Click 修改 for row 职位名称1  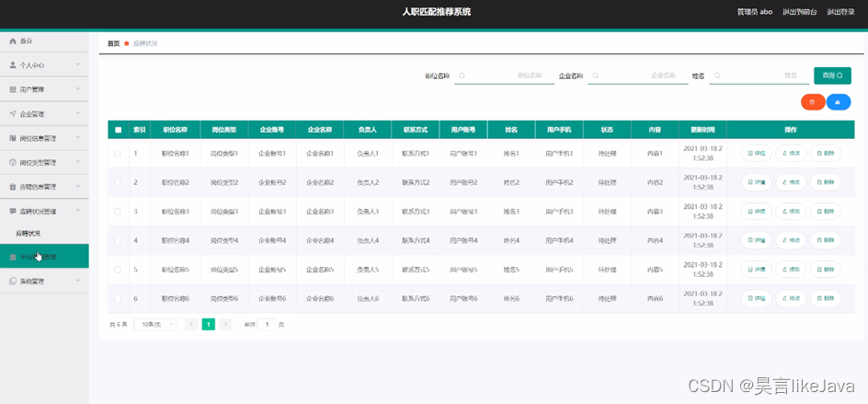point(791,153)
